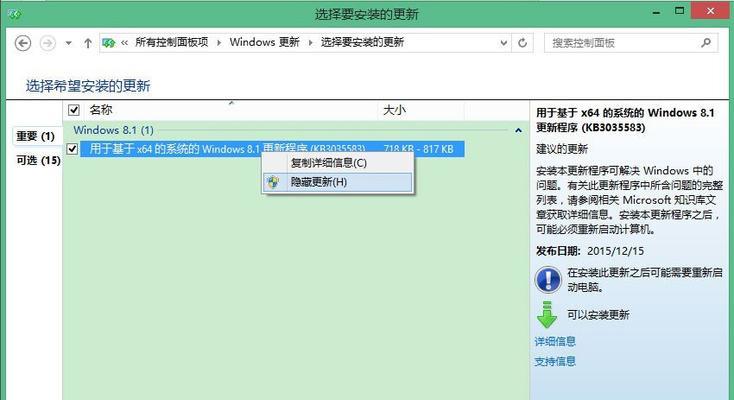Select 所有控制面板项 breadcrumb

point(171,42)
